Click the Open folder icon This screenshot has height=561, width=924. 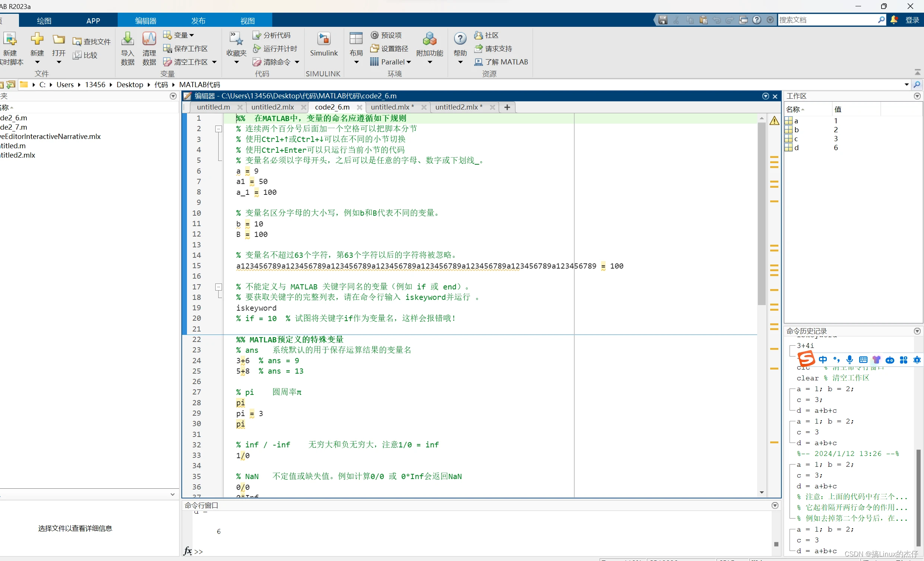(x=59, y=39)
